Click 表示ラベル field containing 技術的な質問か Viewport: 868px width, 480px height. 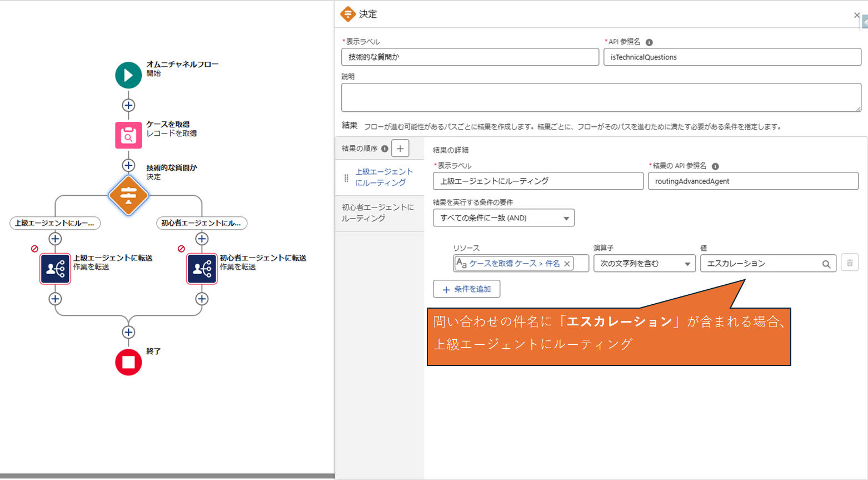point(470,57)
